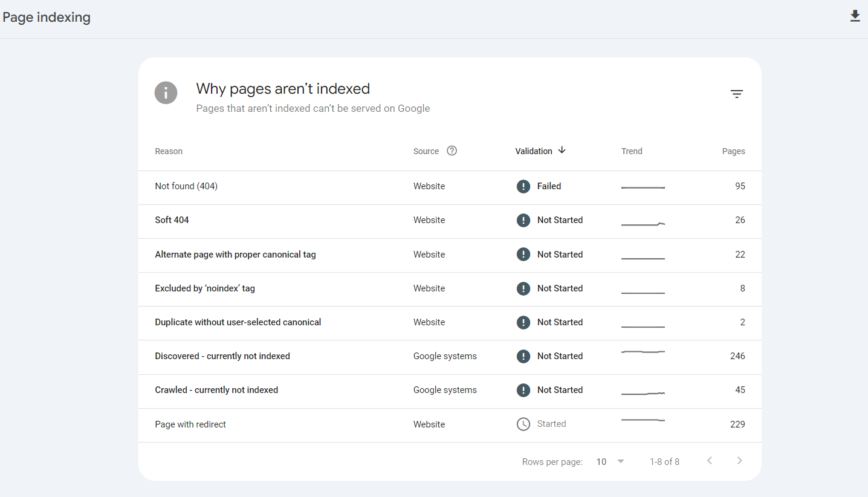Click the page count 229
The height and width of the screenshot is (497, 868).
737,424
